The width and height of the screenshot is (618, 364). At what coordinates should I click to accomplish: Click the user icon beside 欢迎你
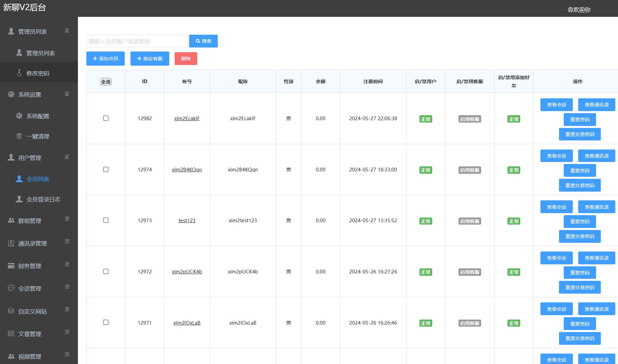pos(570,10)
